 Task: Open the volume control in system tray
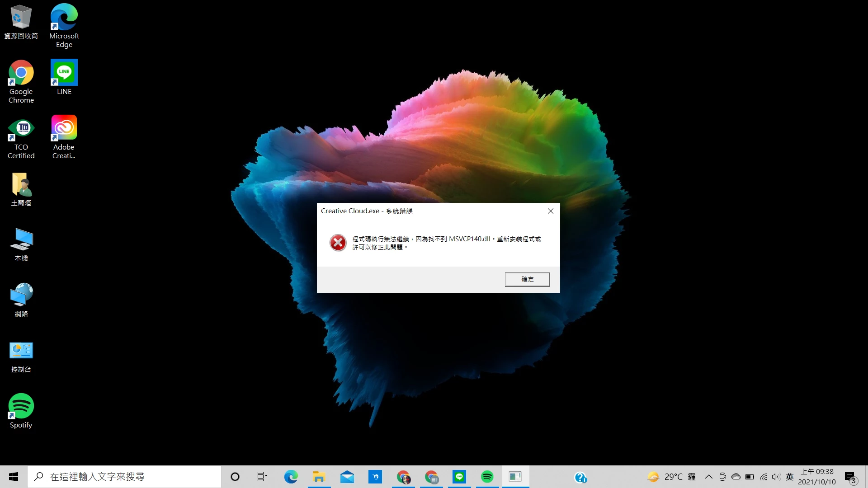coord(776,477)
